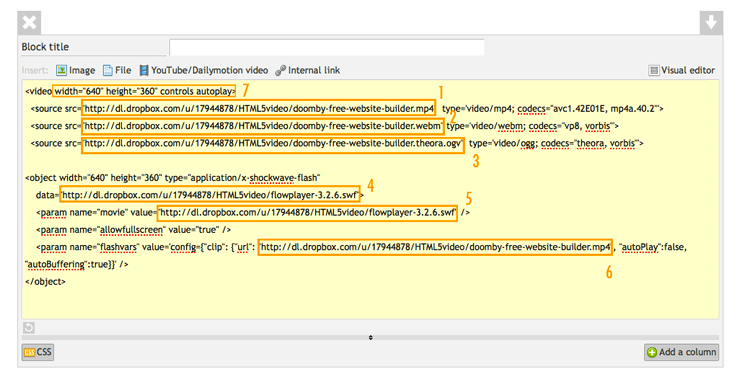Insert an Image
This screenshot has height=375, width=741.
pos(76,70)
